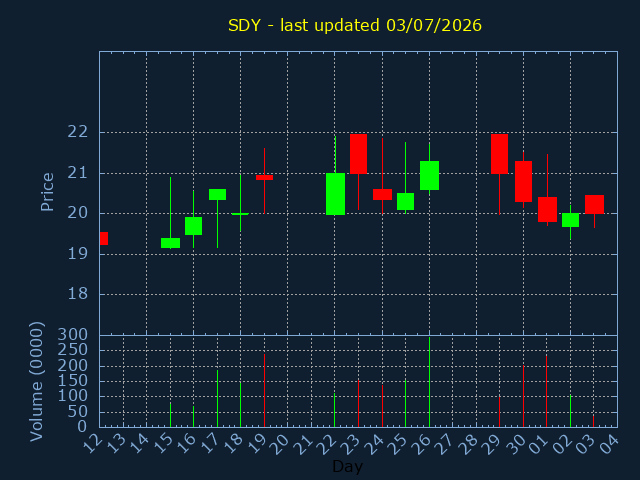Select the Volume (0000) axis label

pos(37,382)
